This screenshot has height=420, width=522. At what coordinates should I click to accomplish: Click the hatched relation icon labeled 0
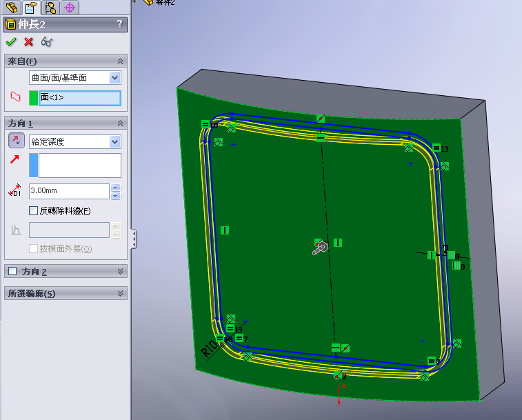tap(456, 266)
